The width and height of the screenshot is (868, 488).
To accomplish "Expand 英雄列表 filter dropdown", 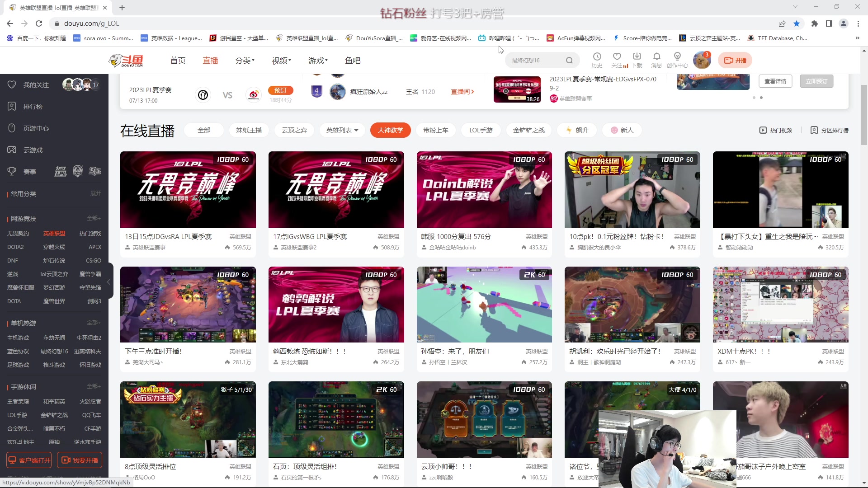I will 342,130.
